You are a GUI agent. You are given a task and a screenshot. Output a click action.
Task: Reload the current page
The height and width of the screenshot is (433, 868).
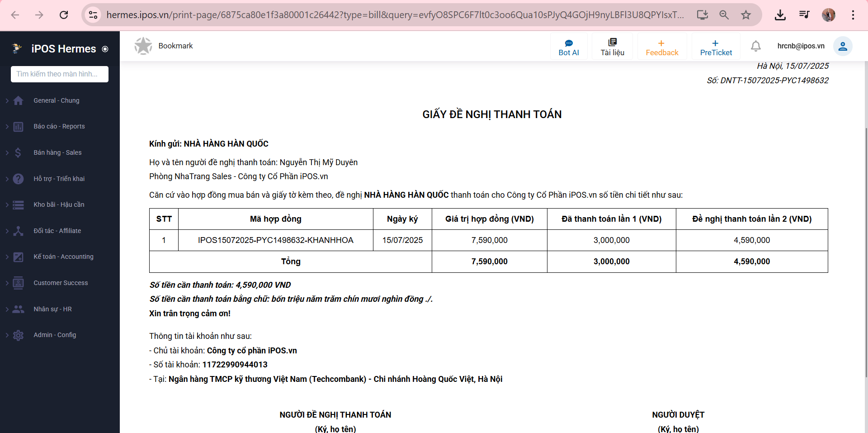pos(64,15)
